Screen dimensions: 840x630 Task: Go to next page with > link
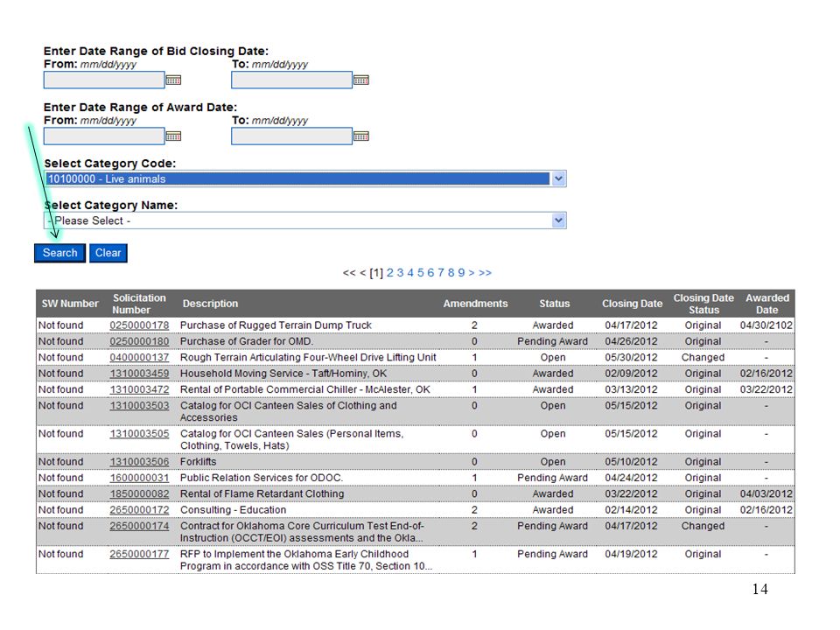[x=472, y=273]
